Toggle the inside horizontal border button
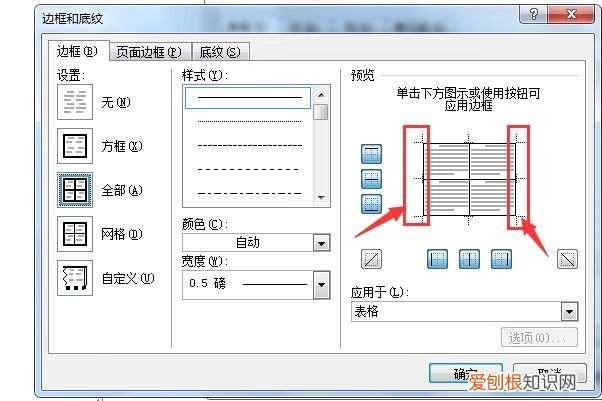The image size is (602, 401). 371,179
